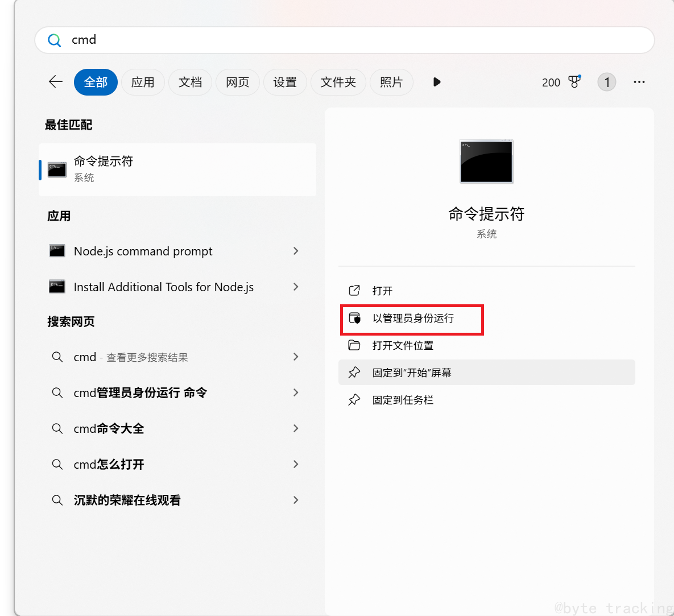This screenshot has height=616, width=674.
Task: Open the cmd命令大全 suggestion
Action: 176,428
